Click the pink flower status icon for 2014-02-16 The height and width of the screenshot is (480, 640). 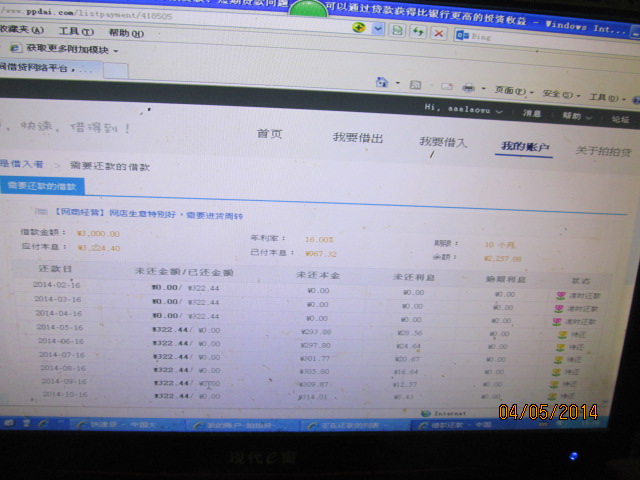(x=561, y=295)
